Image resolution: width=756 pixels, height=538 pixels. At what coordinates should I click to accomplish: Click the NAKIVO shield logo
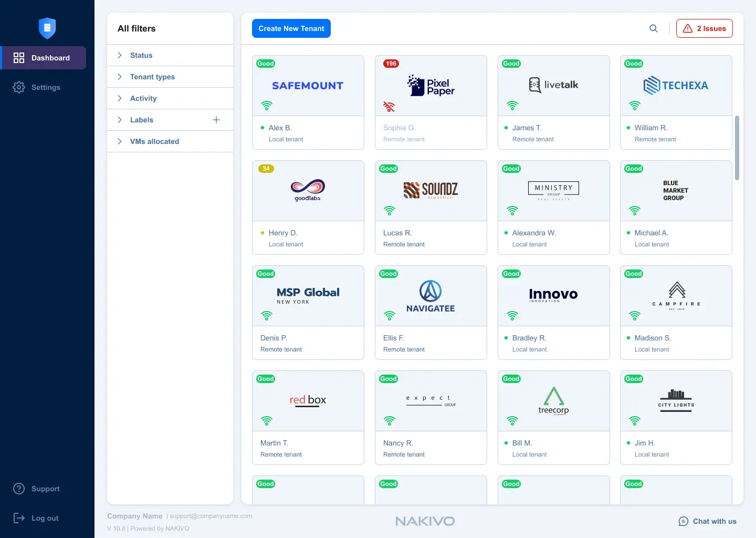pyautogui.click(x=47, y=28)
